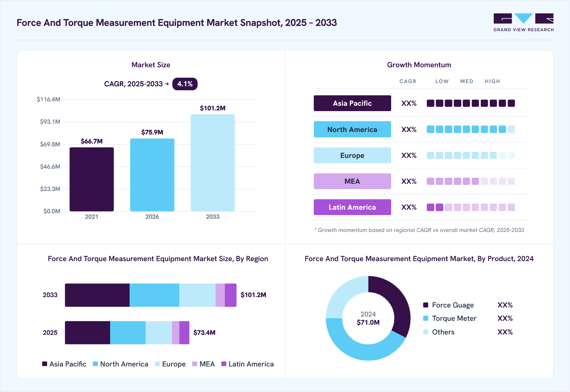Image resolution: width=570 pixels, height=392 pixels.
Task: Click the 4.1% CAGR badge
Action: [x=185, y=84]
